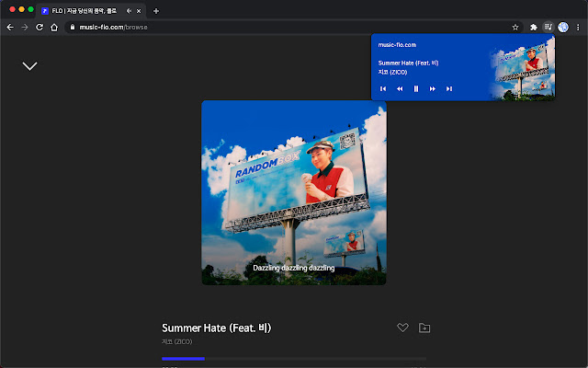Seek forward in the media popup
Screen dimensions: 588x368
[433, 88]
